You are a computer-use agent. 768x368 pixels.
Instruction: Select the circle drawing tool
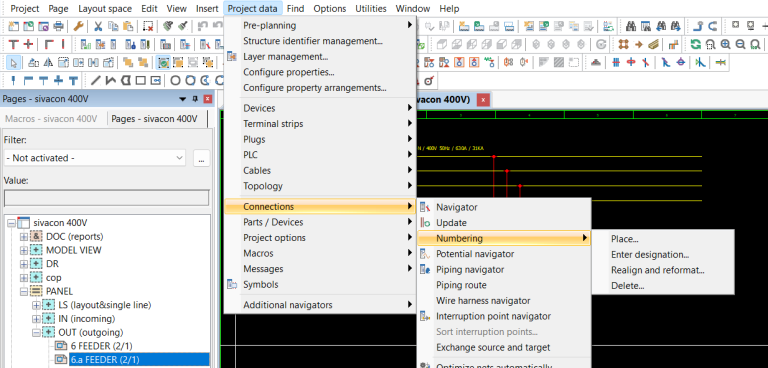pyautogui.click(x=175, y=80)
